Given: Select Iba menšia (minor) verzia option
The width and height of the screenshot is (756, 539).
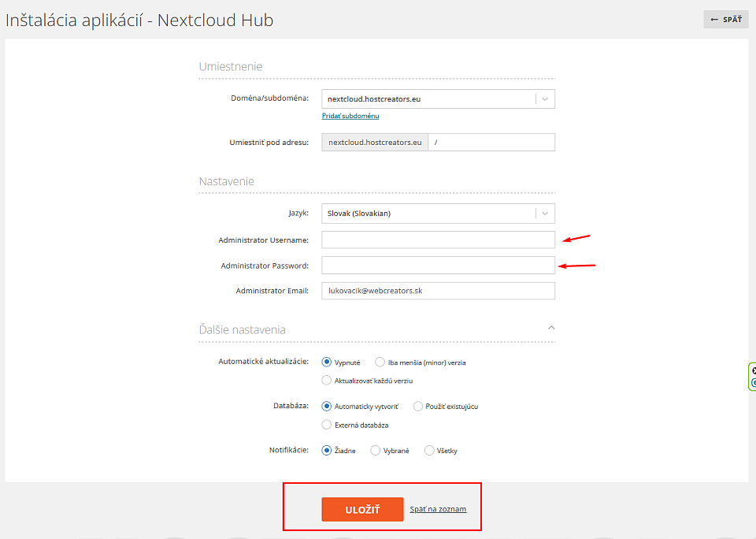Looking at the screenshot, I should (380, 362).
